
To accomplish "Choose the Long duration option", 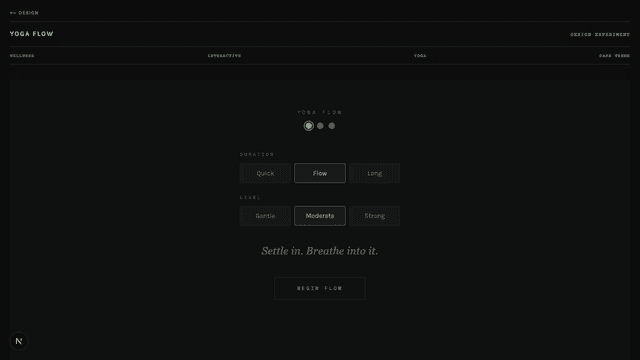I will [x=375, y=173].
